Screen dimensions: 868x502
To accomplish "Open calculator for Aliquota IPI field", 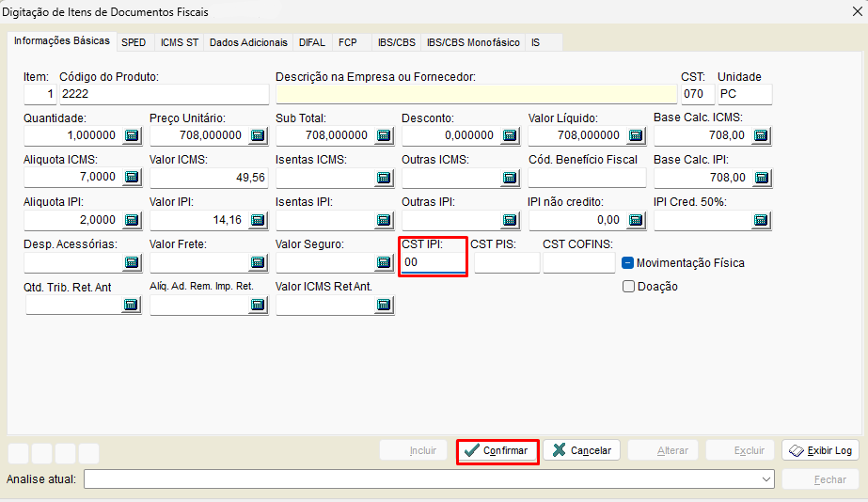I will tap(132, 220).
